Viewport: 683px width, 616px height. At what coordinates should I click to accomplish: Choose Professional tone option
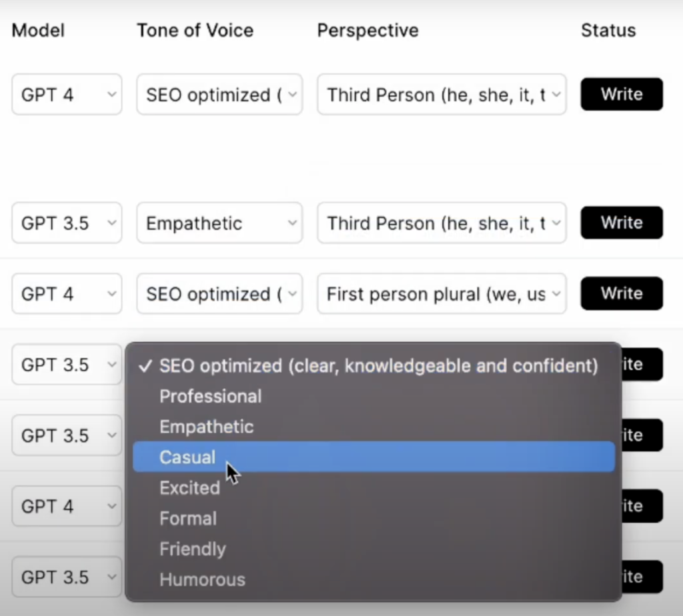tap(210, 396)
